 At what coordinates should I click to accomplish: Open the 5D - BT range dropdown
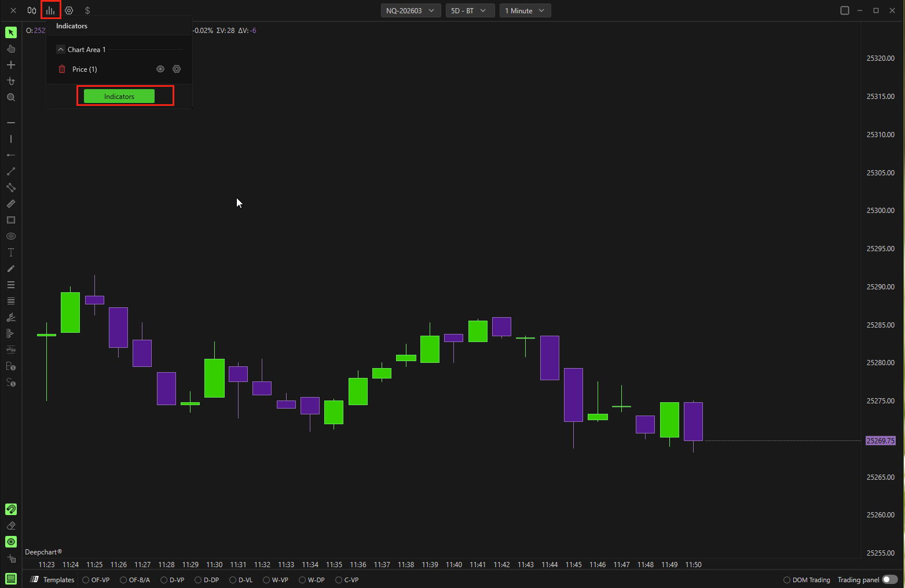coord(469,10)
